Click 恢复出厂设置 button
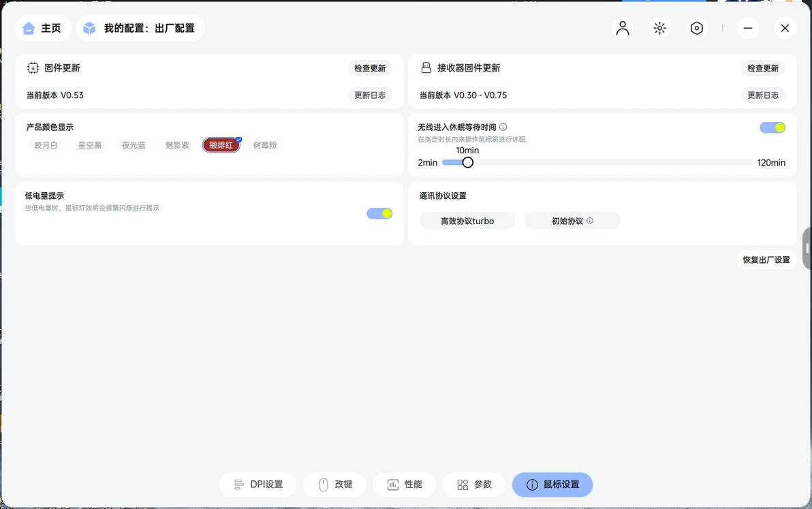 click(x=766, y=260)
